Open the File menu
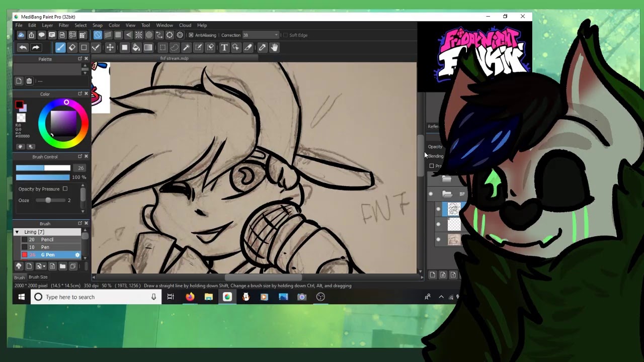 (19, 25)
